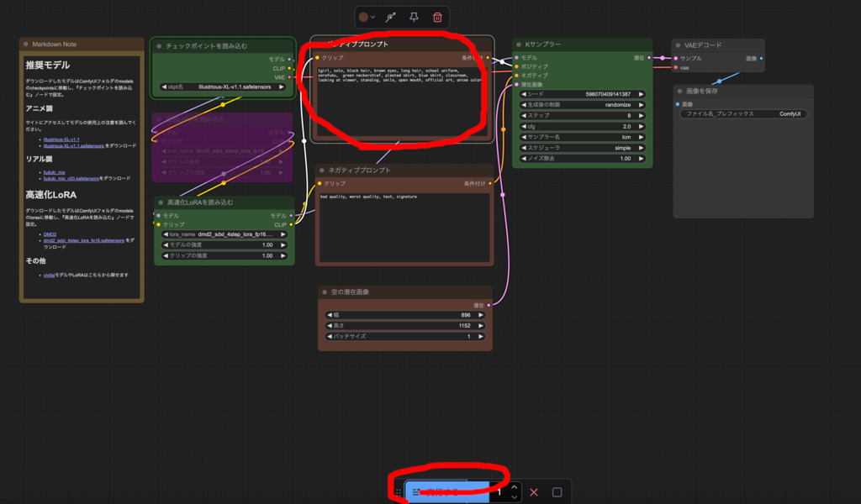Screen dimensions: 861x504
Task: Collapse the チェックポイントを読み込む node via its dot
Action: 159,46
